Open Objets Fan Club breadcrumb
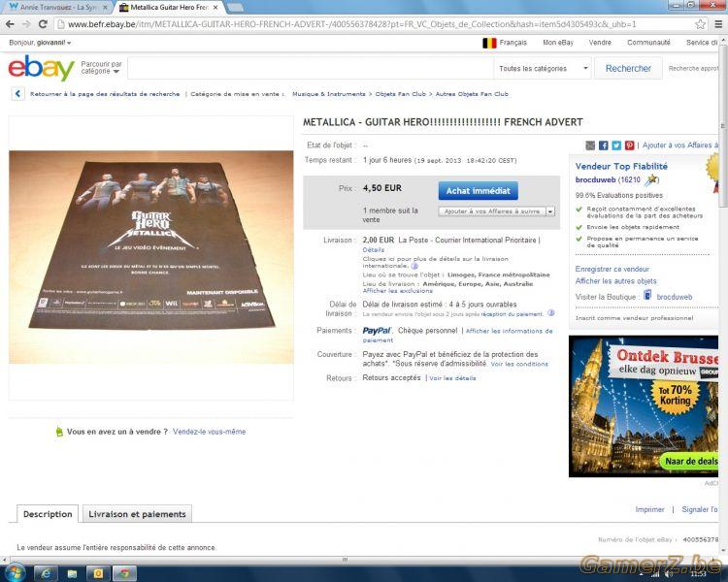The image size is (728, 582). pos(400,94)
